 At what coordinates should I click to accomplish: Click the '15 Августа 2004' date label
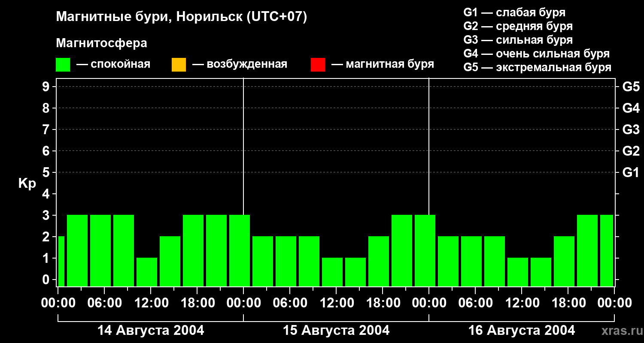point(336,331)
